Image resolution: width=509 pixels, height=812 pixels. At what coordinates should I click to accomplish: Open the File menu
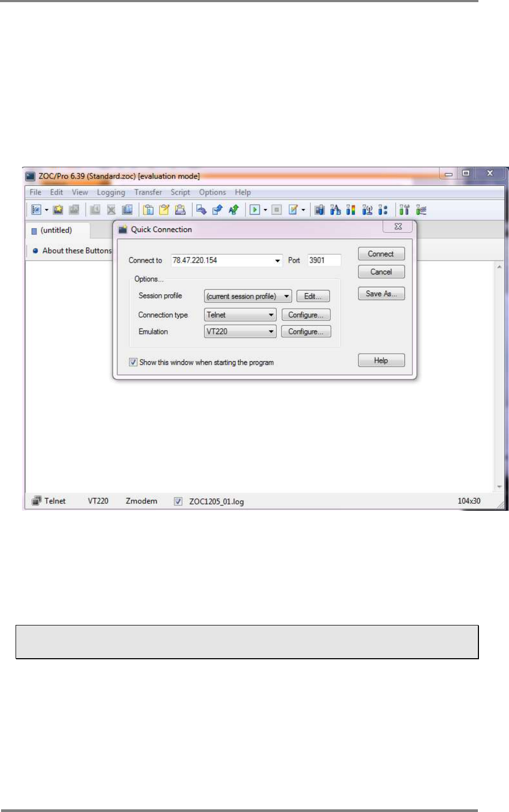[35, 192]
